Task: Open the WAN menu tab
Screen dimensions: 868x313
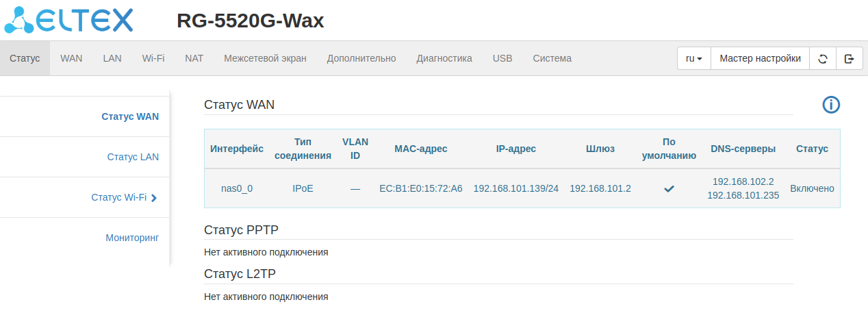Action: pos(71,58)
